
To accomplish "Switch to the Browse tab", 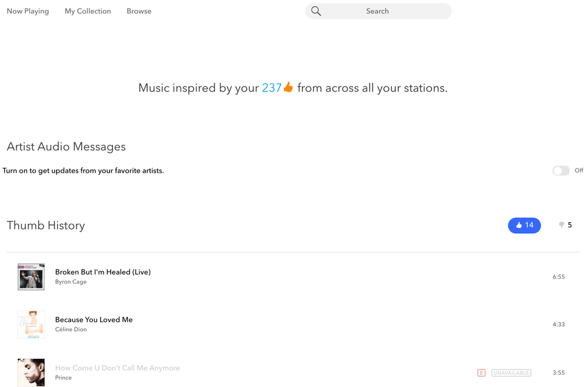I will 139,11.
